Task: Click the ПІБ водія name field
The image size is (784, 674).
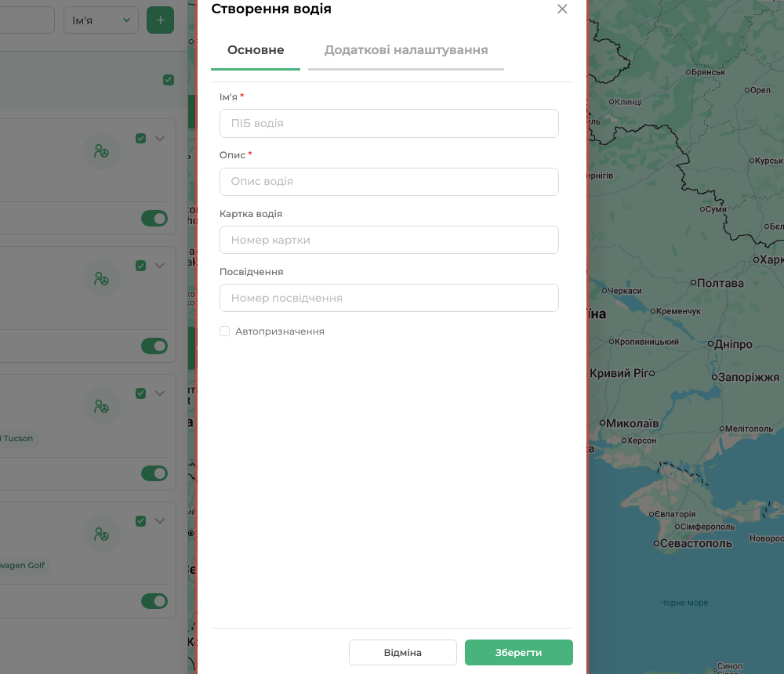Action: [389, 124]
